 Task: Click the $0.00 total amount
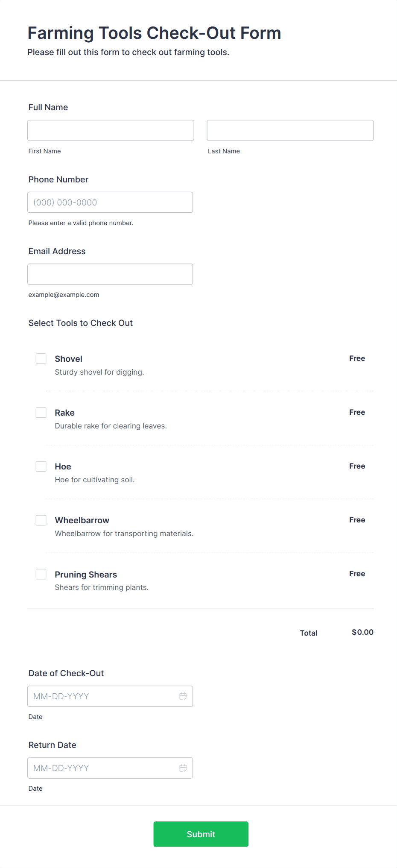pyautogui.click(x=362, y=632)
